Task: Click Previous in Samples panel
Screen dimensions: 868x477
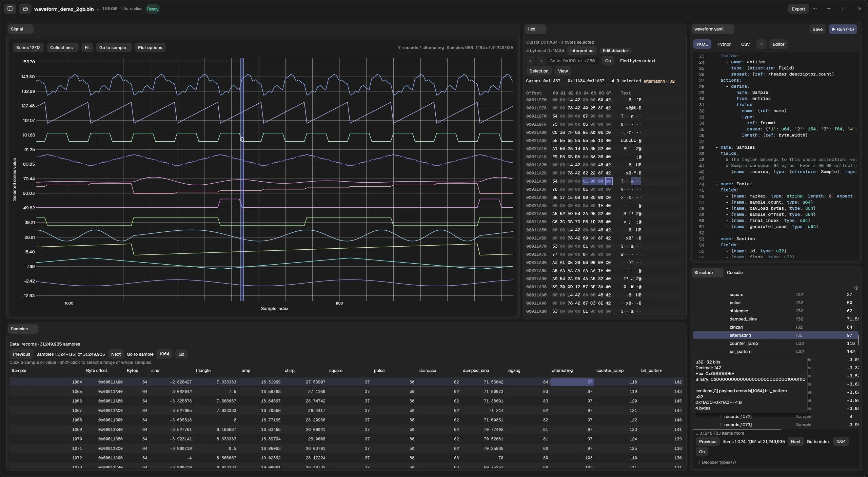Action: [x=21, y=354]
